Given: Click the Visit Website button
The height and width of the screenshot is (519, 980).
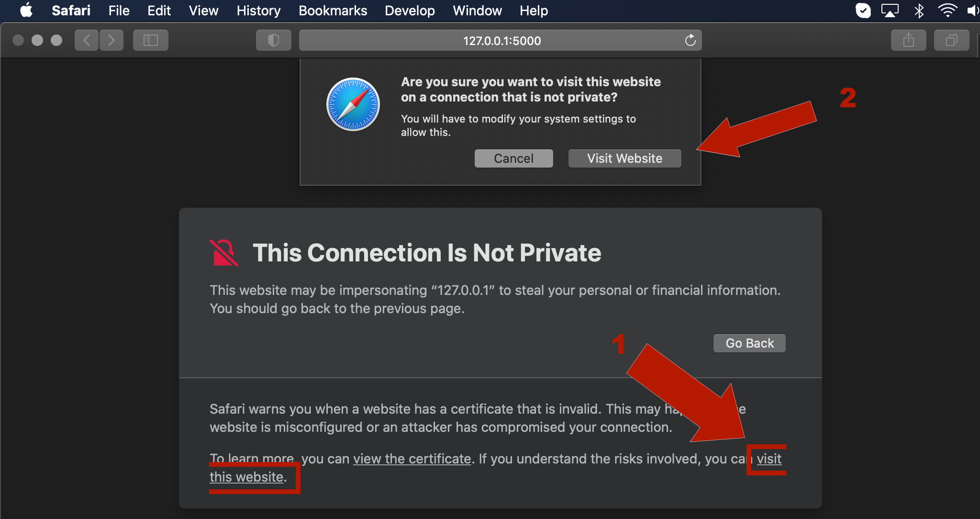Looking at the screenshot, I should [x=624, y=158].
